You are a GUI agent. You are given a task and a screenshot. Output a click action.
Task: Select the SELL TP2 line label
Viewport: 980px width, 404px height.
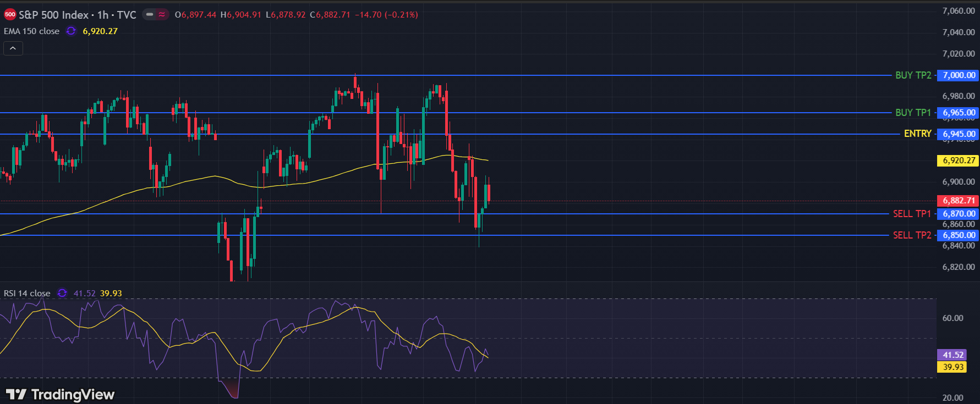tap(912, 235)
